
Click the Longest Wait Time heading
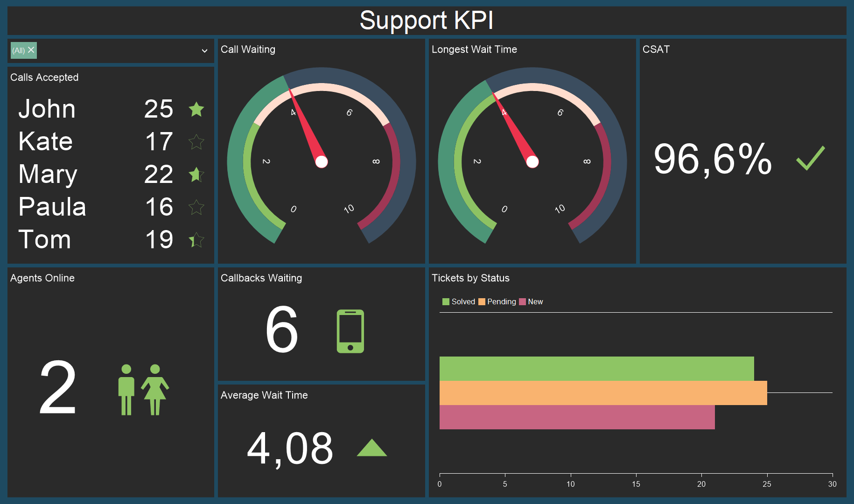[x=474, y=49]
